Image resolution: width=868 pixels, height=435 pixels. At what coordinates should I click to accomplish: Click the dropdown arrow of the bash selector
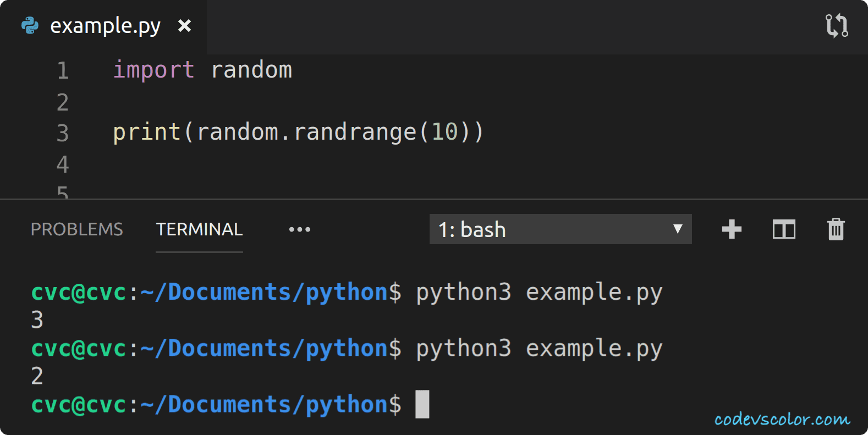678,229
